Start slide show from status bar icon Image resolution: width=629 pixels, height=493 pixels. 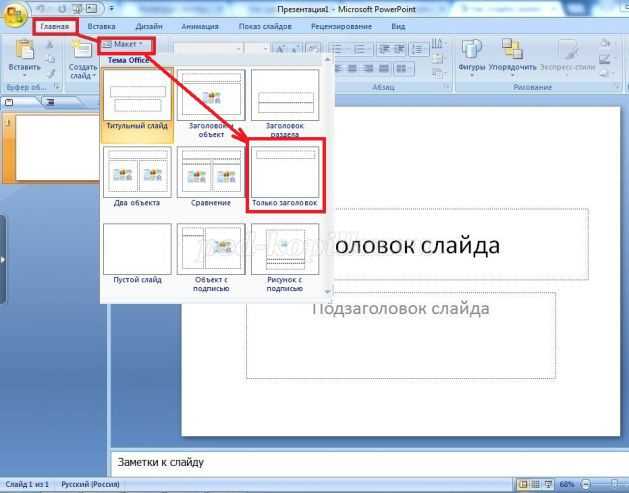click(x=548, y=485)
